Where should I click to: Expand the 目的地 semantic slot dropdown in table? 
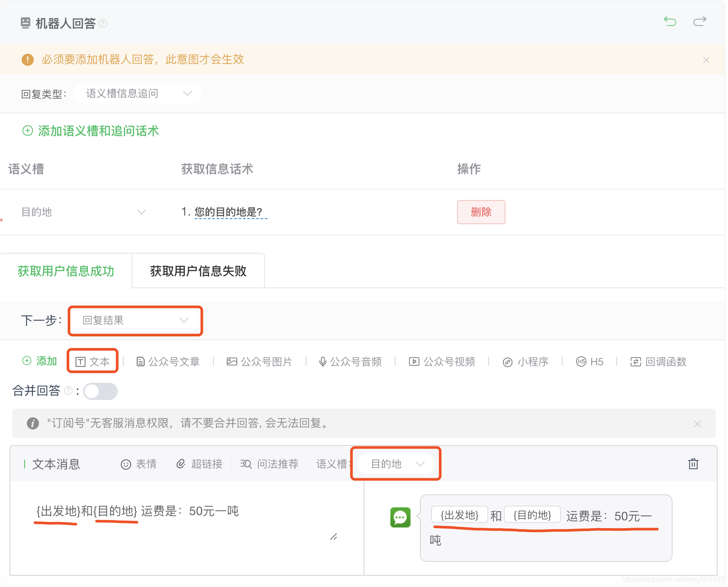(x=83, y=212)
